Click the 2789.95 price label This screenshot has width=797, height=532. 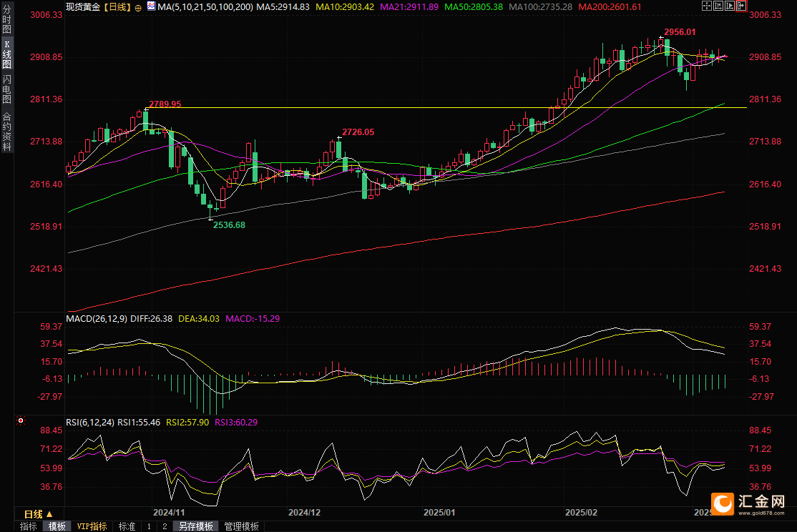click(x=165, y=104)
